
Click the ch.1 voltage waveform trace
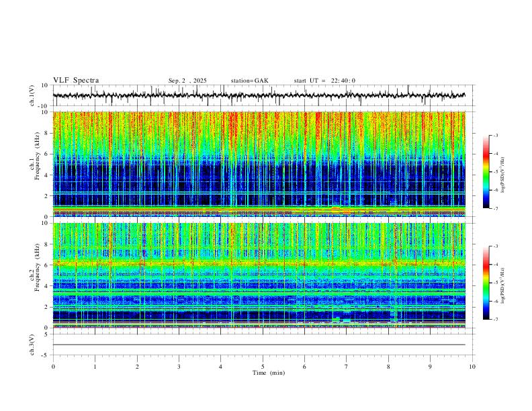[259, 95]
